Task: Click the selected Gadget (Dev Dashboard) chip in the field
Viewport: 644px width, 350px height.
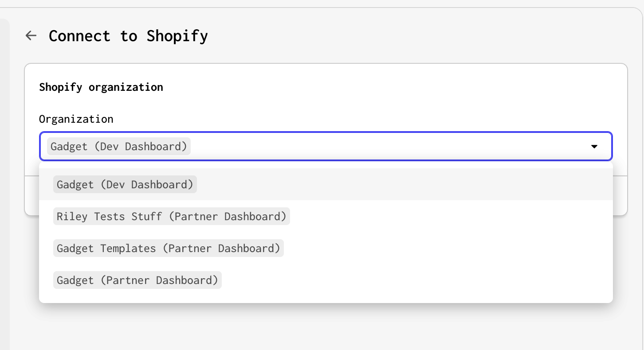Action: (119, 147)
